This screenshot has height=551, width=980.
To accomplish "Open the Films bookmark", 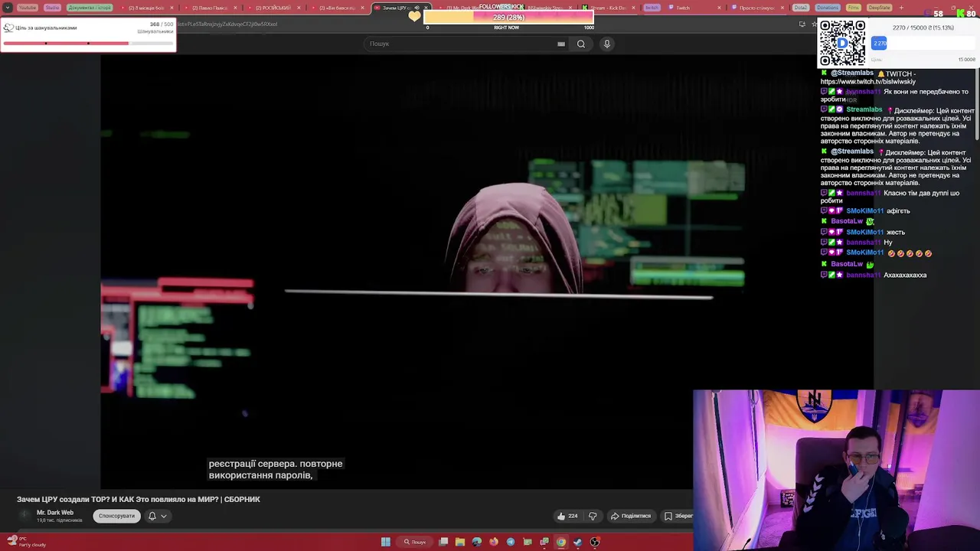I will tap(854, 8).
